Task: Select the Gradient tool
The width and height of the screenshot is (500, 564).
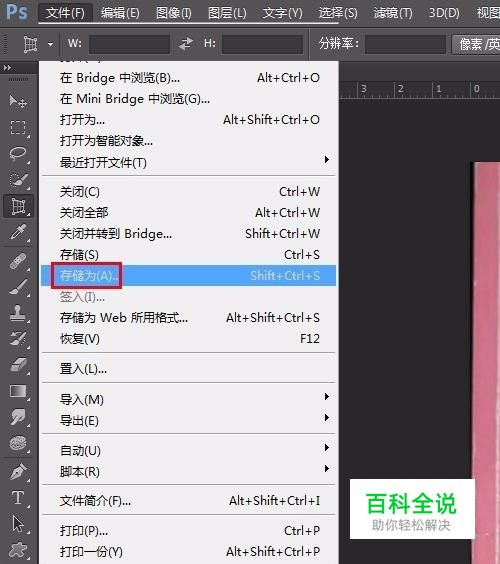Action: coord(17,391)
